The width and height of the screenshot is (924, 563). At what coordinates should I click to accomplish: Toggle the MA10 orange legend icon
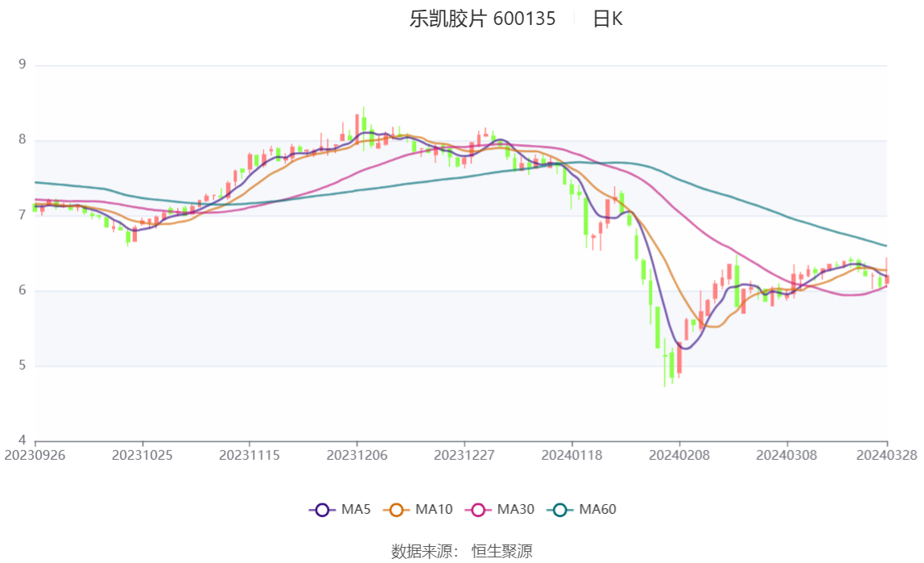click(396, 510)
